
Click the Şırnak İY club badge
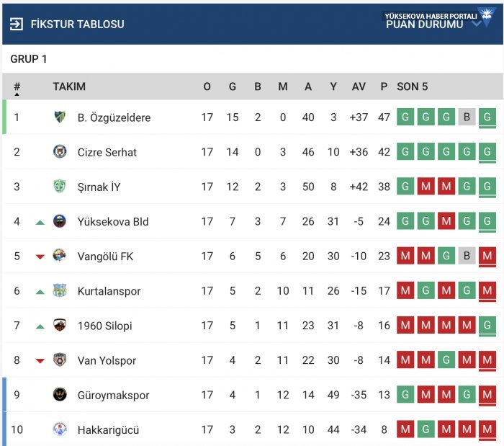point(60,187)
